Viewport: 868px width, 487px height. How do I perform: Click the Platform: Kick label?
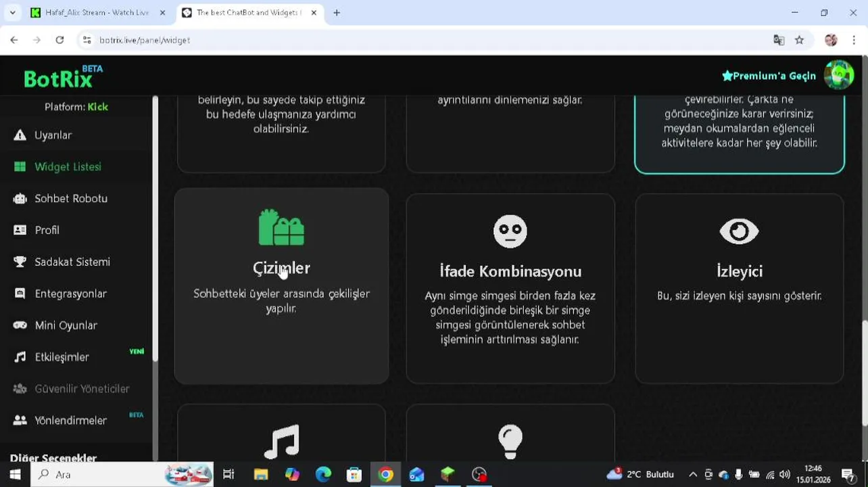pos(76,107)
